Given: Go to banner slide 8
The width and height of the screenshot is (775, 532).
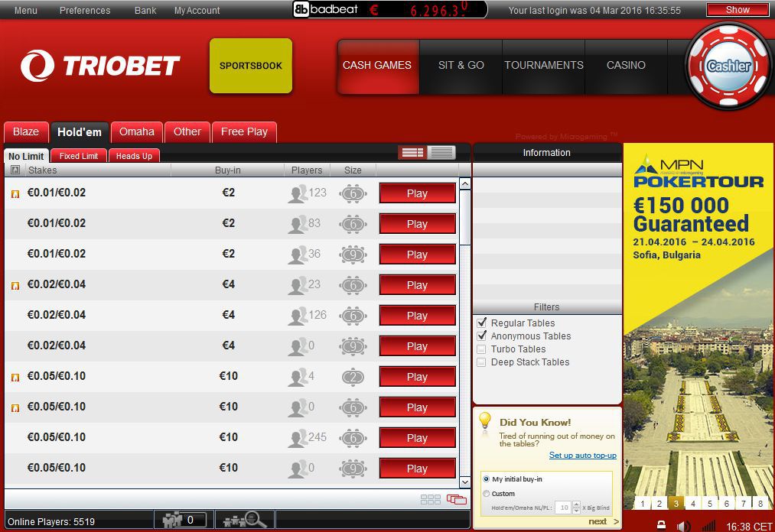Looking at the screenshot, I should (760, 504).
